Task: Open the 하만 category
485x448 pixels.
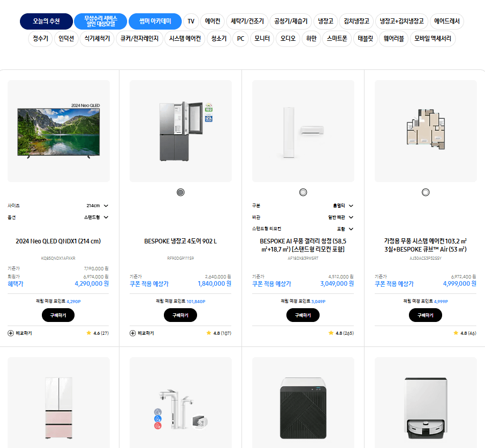Action: click(311, 39)
